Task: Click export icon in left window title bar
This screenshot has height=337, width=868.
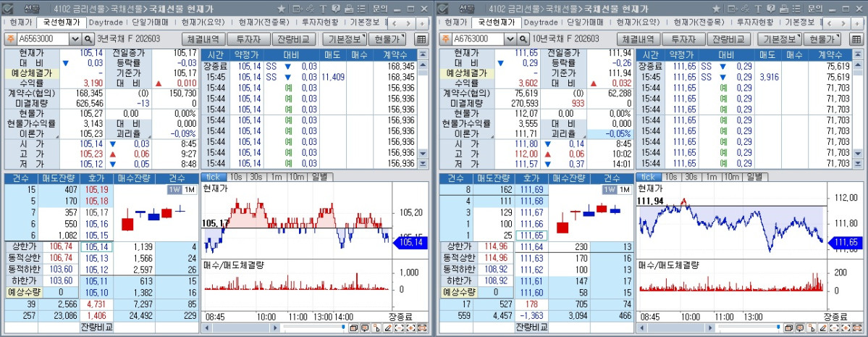Action: (x=298, y=9)
